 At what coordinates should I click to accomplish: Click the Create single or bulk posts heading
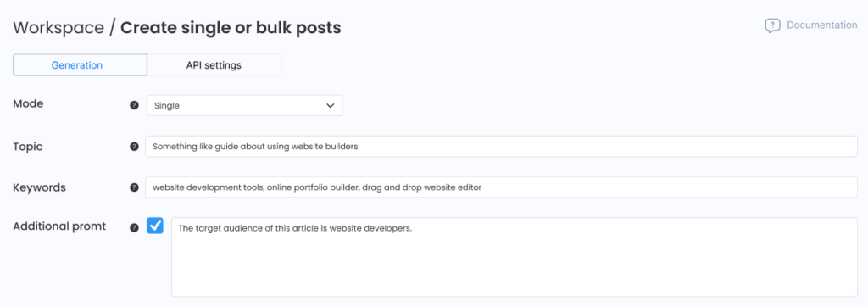click(x=231, y=27)
